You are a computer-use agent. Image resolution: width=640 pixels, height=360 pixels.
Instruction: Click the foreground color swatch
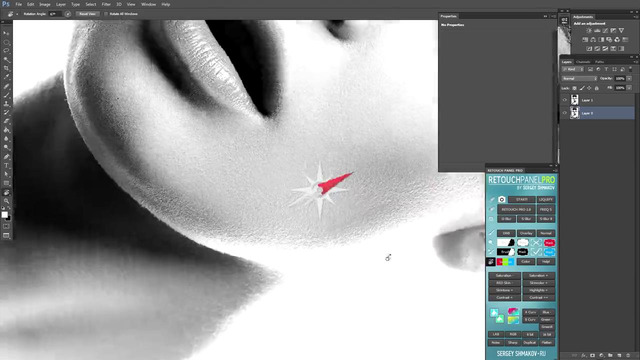4,215
